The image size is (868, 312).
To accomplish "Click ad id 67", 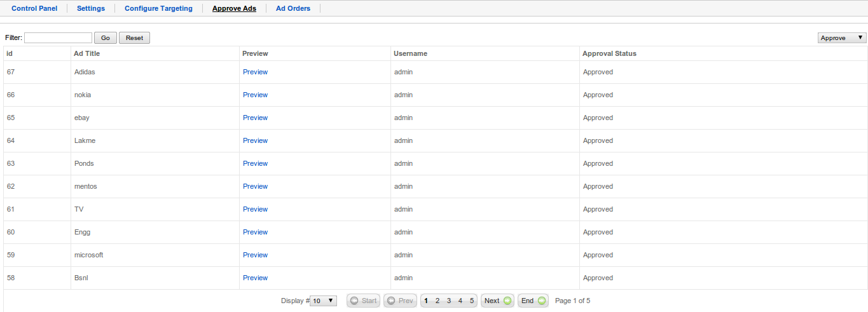I will [x=11, y=72].
